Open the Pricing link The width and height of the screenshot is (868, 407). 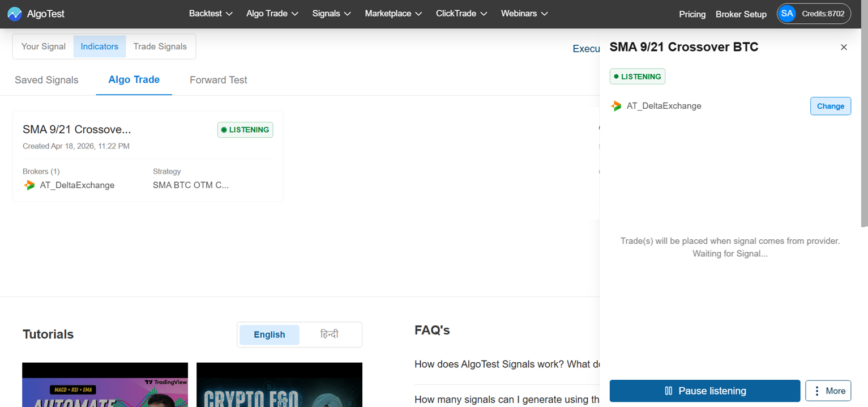pos(692,14)
